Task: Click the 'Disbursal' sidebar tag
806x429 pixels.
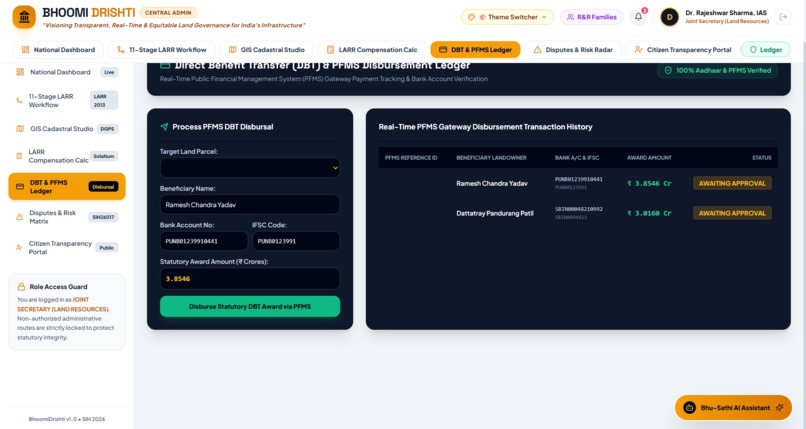Action: click(x=103, y=186)
